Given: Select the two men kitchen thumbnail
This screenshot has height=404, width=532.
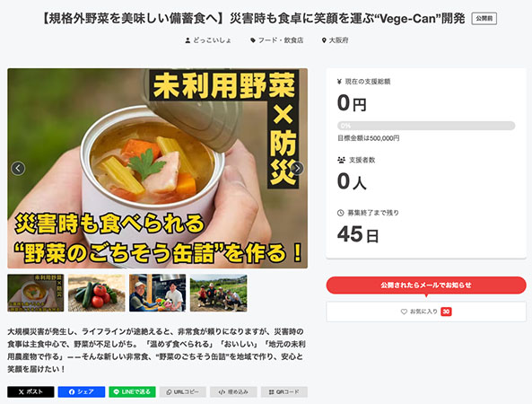Looking at the screenshot, I should (157, 293).
